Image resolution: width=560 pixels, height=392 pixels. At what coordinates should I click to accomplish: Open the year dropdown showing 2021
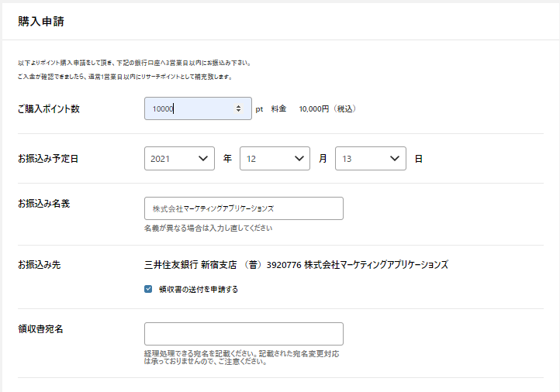click(x=179, y=158)
